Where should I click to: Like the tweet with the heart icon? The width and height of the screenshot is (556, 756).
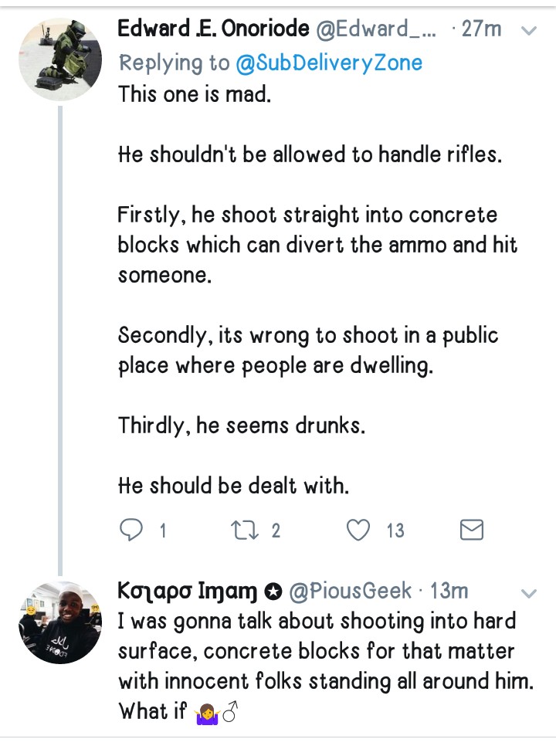point(358,530)
